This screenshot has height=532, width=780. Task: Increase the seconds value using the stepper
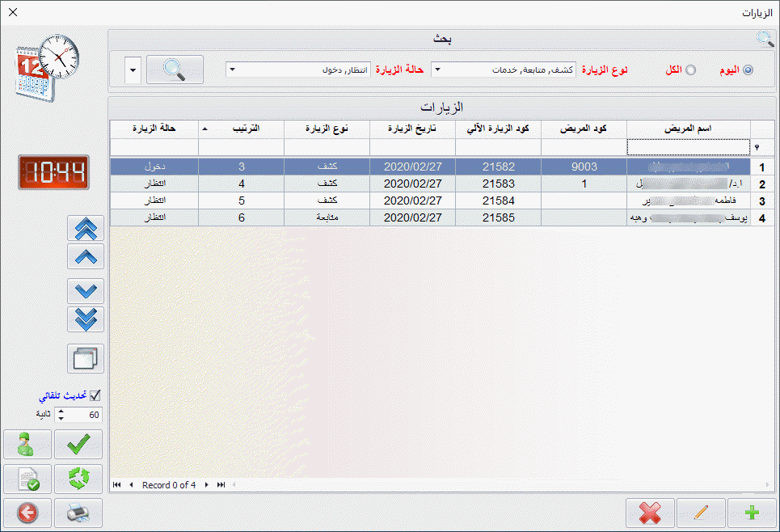click(x=61, y=411)
